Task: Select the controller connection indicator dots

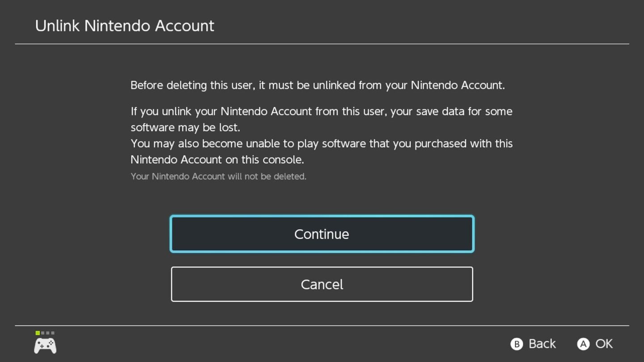Action: tap(45, 333)
